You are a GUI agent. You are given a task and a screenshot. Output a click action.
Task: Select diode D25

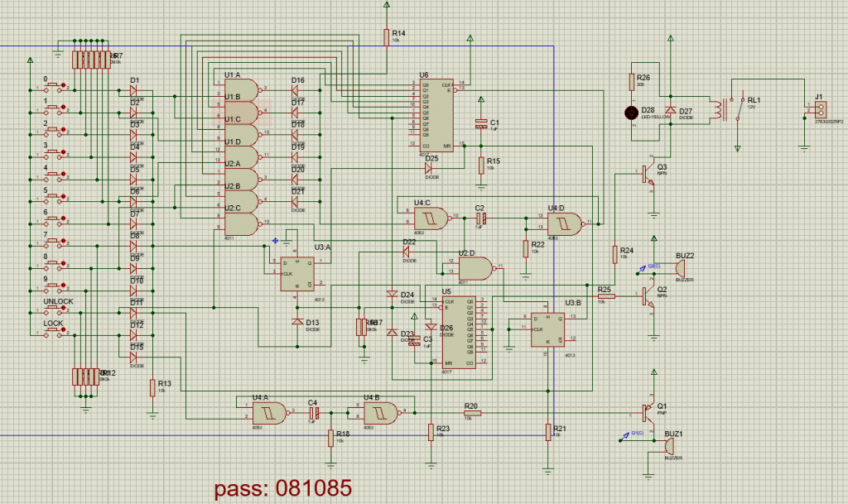(x=428, y=168)
